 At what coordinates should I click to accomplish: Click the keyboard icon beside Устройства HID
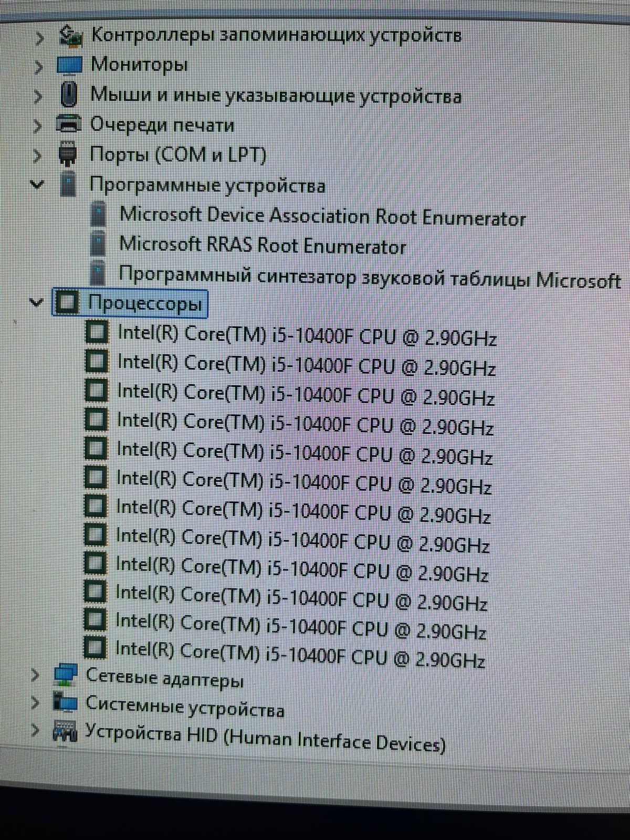(x=65, y=731)
